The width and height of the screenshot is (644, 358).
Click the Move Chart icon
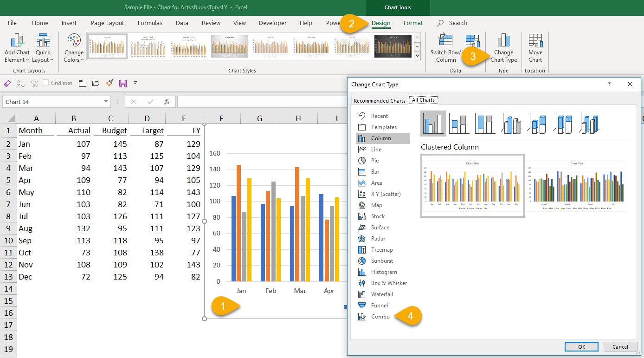click(535, 41)
